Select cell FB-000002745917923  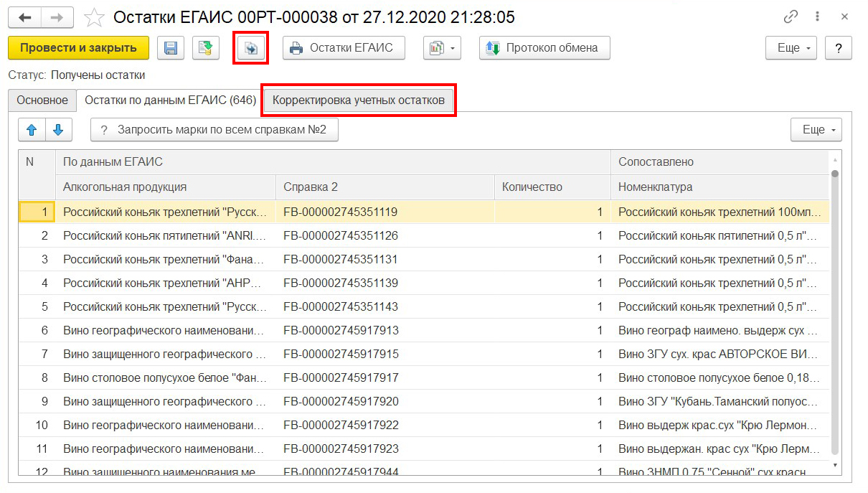(385, 449)
